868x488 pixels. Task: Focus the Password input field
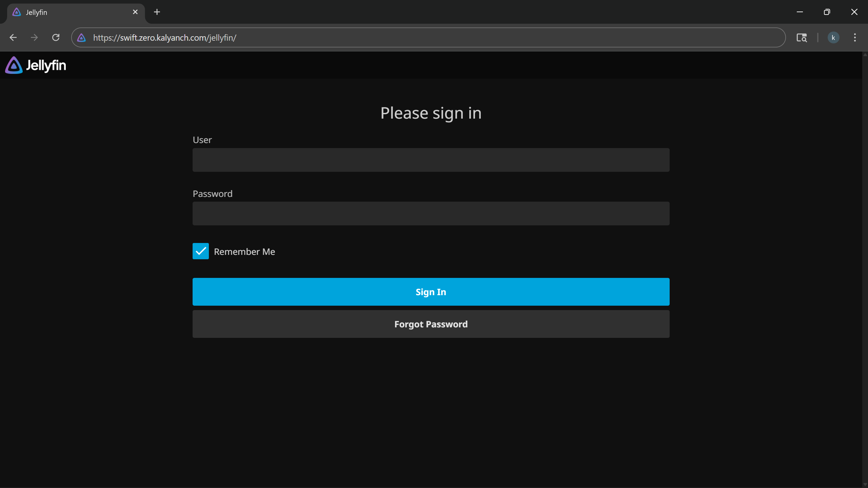point(430,213)
